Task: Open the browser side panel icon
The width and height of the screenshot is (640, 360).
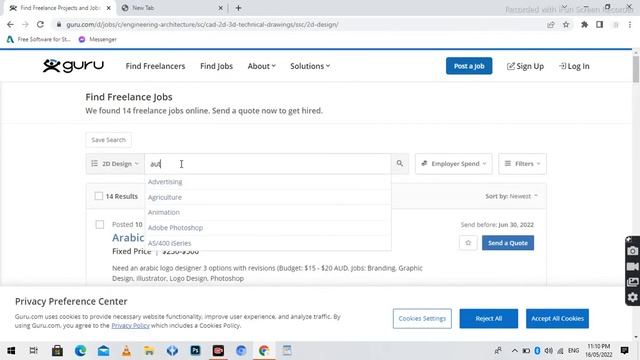Action: coord(600,24)
